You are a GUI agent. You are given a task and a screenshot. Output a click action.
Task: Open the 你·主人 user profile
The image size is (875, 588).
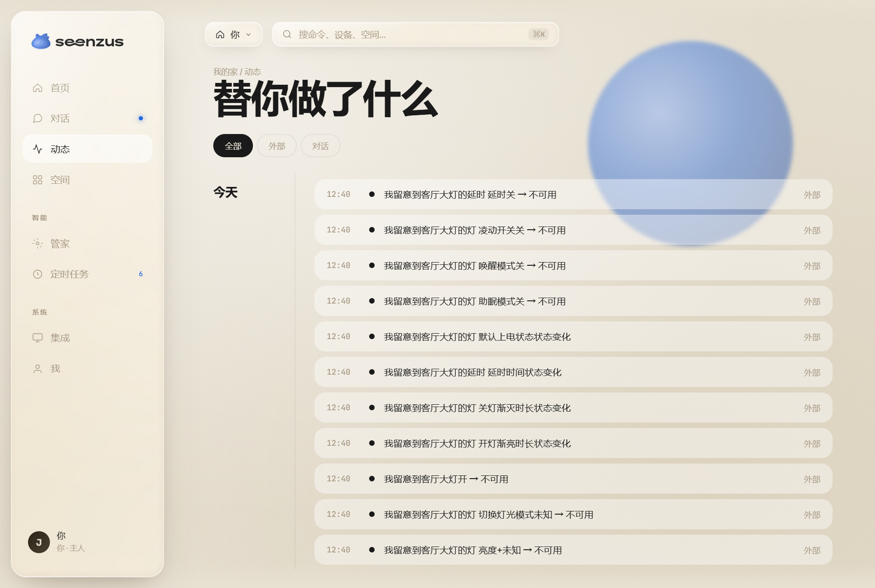pos(87,542)
